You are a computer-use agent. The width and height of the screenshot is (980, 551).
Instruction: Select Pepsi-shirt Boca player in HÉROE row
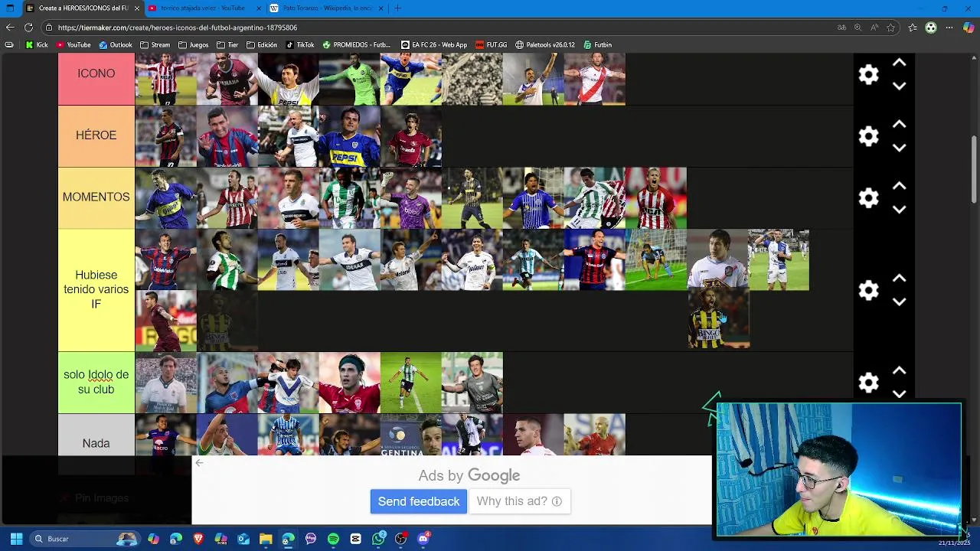350,136
